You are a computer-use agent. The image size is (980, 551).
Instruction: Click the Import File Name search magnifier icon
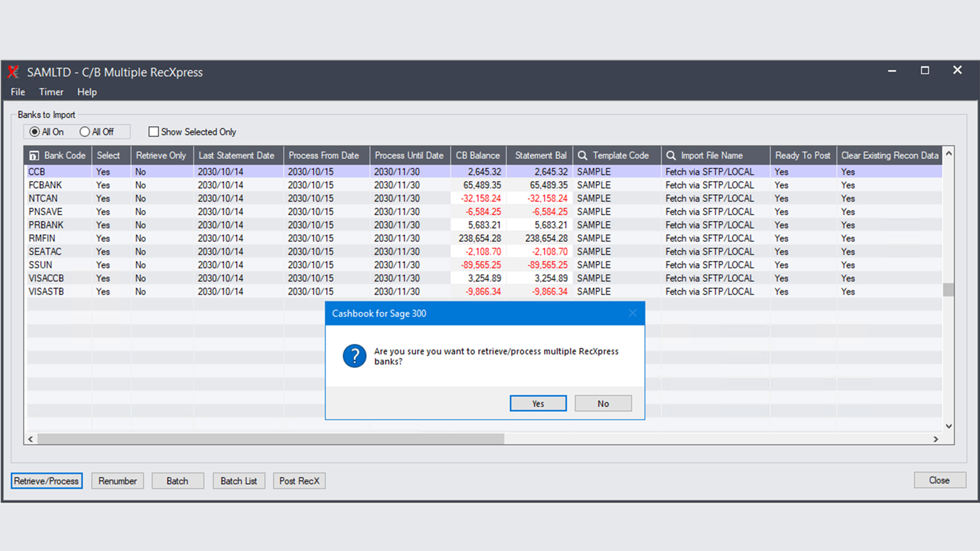(671, 155)
